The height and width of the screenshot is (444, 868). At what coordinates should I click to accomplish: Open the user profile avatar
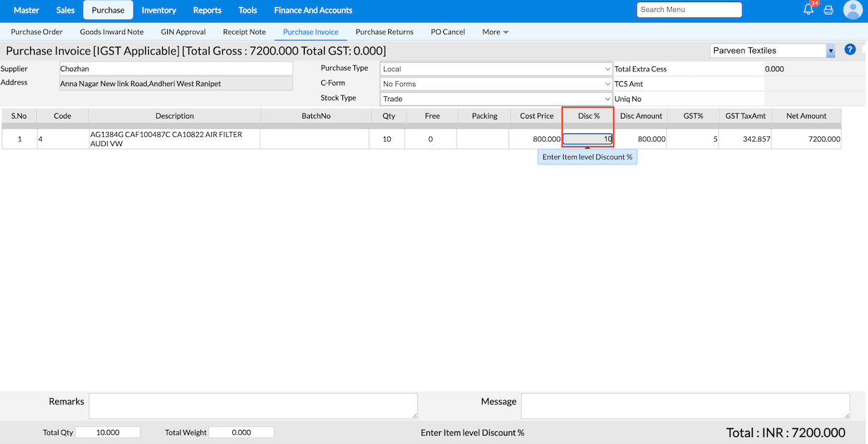coord(852,10)
